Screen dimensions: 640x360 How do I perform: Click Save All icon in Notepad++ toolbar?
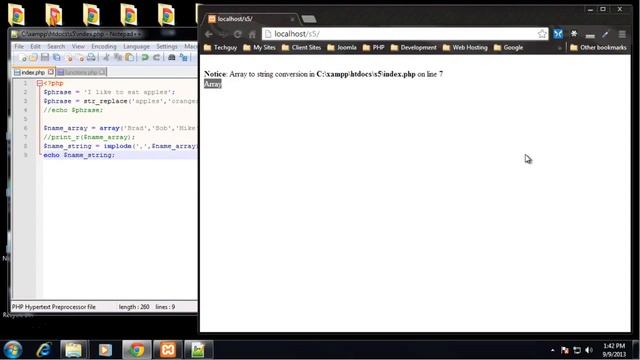57,58
